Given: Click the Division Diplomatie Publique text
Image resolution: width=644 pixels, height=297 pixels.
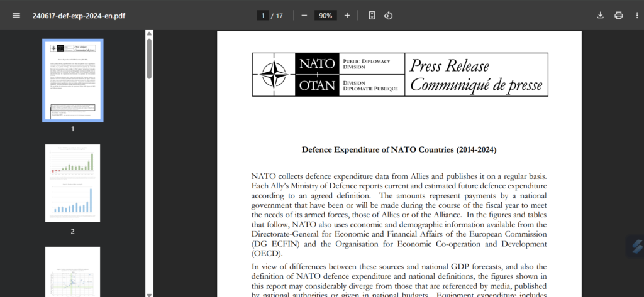Looking at the screenshot, I should click(x=370, y=85).
